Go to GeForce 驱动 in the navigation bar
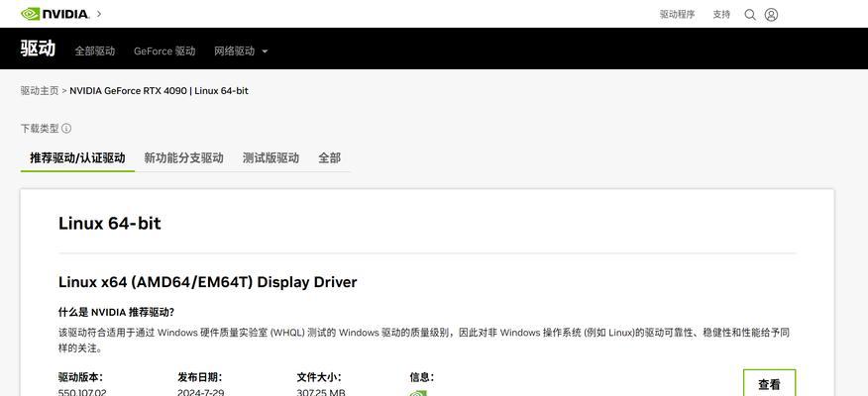This screenshot has width=868, height=396. 164,50
